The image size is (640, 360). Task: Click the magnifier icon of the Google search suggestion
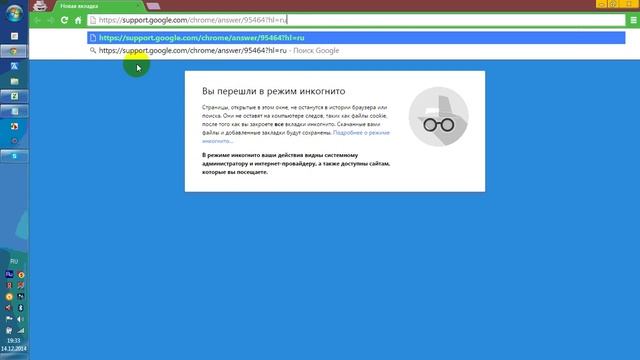(93, 50)
